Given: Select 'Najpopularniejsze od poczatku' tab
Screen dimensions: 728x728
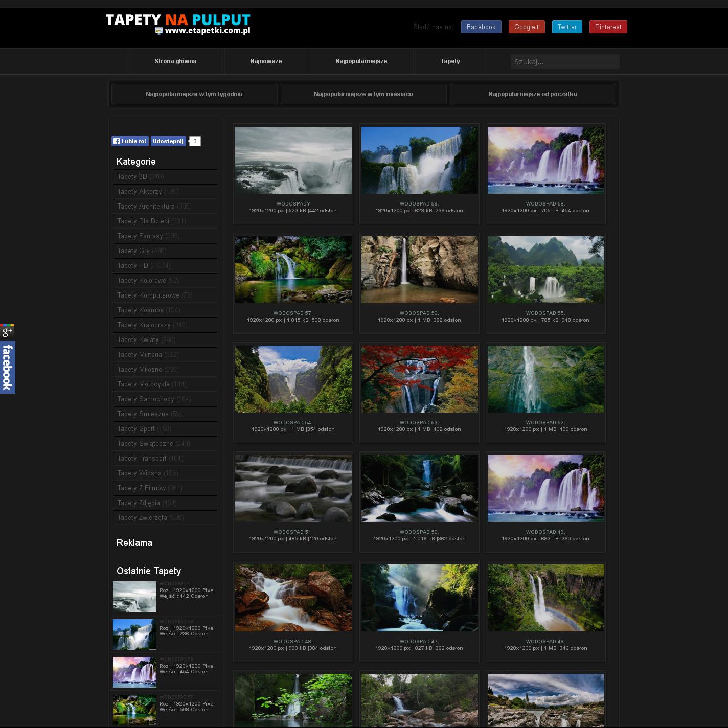Looking at the screenshot, I should coord(532,94).
